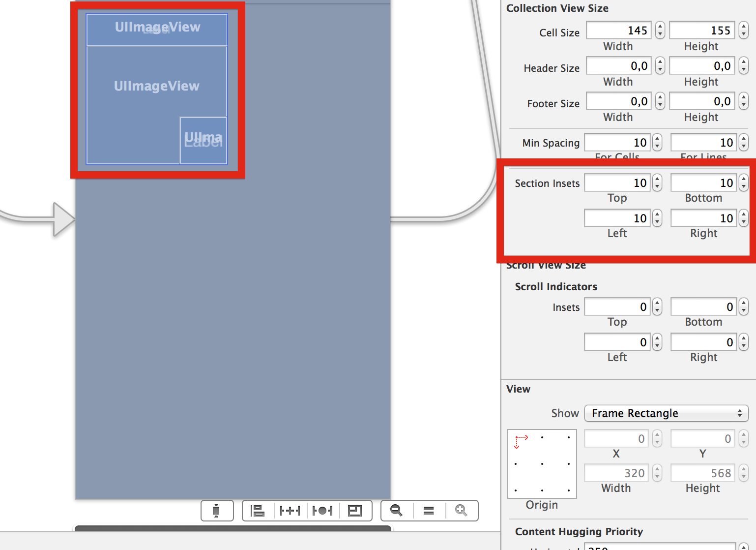756x550 pixels.
Task: Edit Cell Size Width field
Action: [x=619, y=31]
